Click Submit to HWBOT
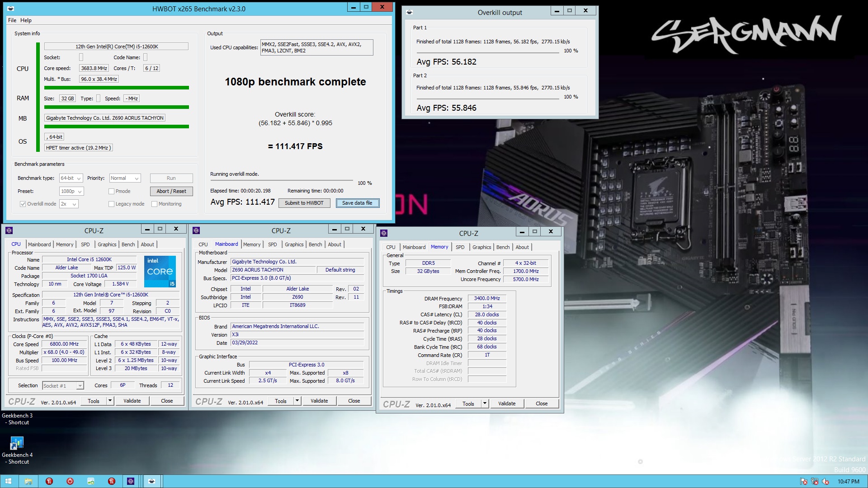868x488 pixels. click(x=304, y=203)
